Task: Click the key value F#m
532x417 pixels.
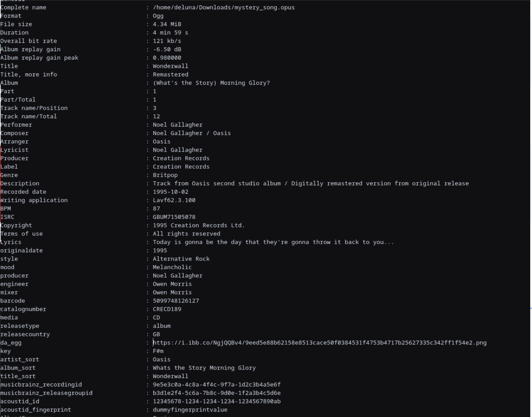Action: click(158, 351)
